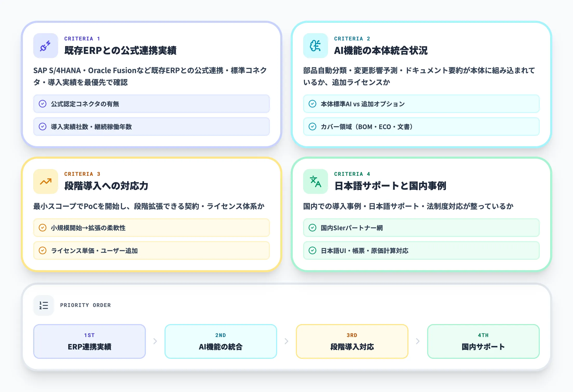Screen dimensions: 573x392
Task: Click the 4TH 国内サポート button
Action: pos(483,341)
